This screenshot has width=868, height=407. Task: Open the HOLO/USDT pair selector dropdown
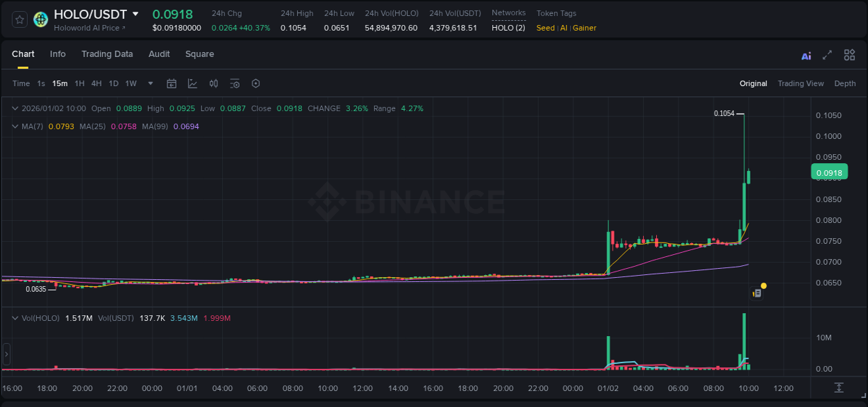click(135, 14)
